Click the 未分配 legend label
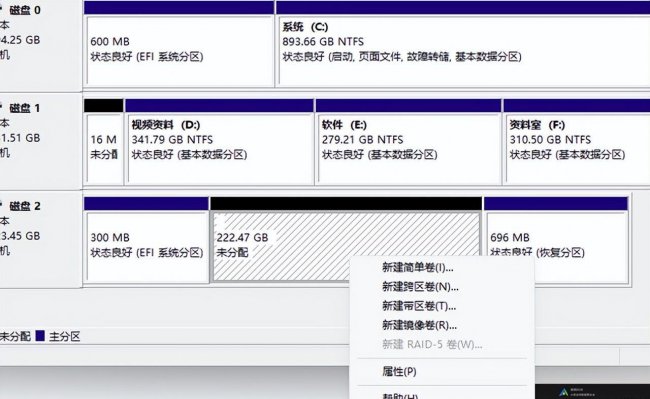Image resolution: width=650 pixels, height=399 pixels. (x=15, y=336)
